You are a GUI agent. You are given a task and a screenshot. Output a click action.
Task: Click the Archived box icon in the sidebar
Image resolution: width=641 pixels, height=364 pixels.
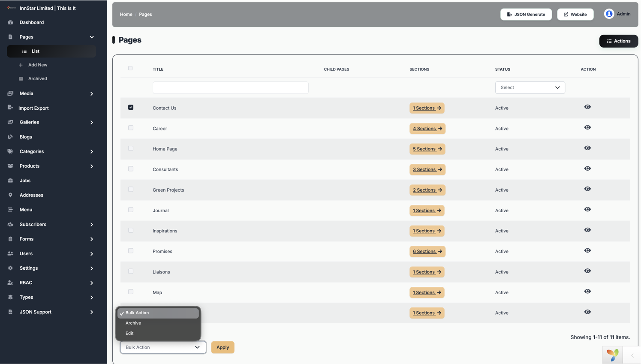pos(21,78)
